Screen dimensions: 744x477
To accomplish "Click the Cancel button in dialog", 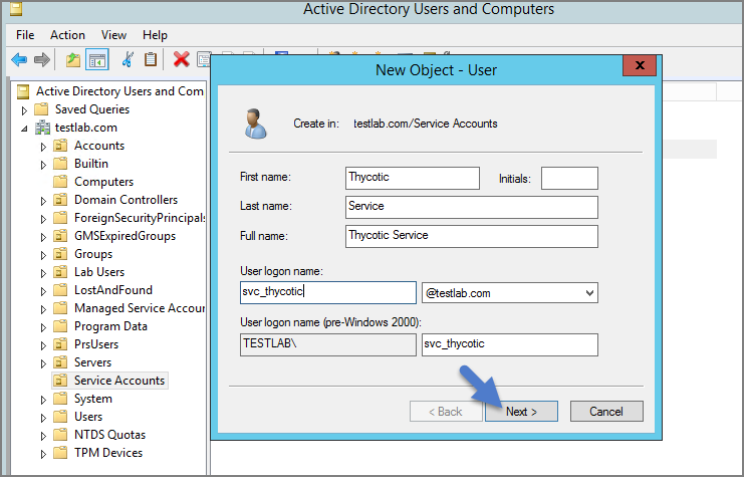I will 606,412.
